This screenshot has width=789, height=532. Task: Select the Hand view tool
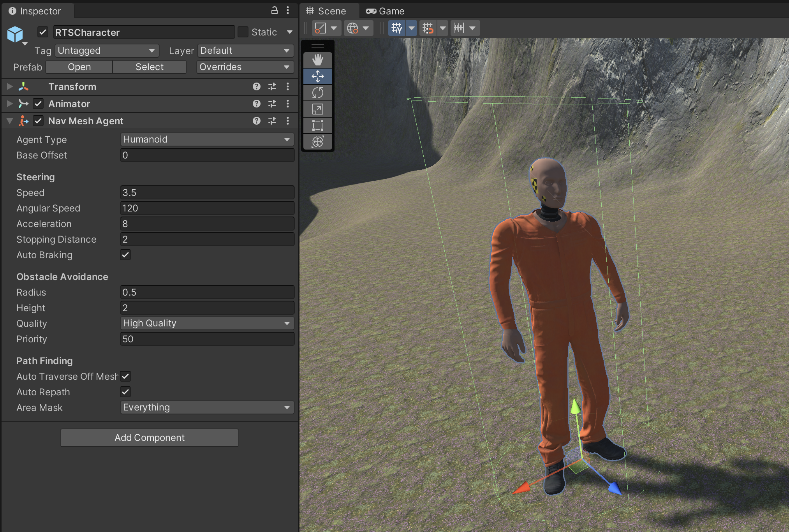(x=317, y=60)
